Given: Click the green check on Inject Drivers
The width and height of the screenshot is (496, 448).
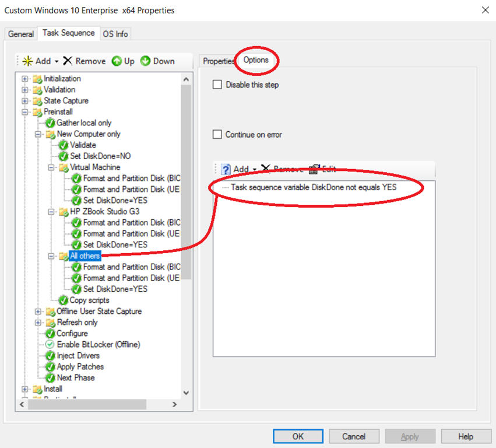Looking at the screenshot, I should click(x=50, y=355).
